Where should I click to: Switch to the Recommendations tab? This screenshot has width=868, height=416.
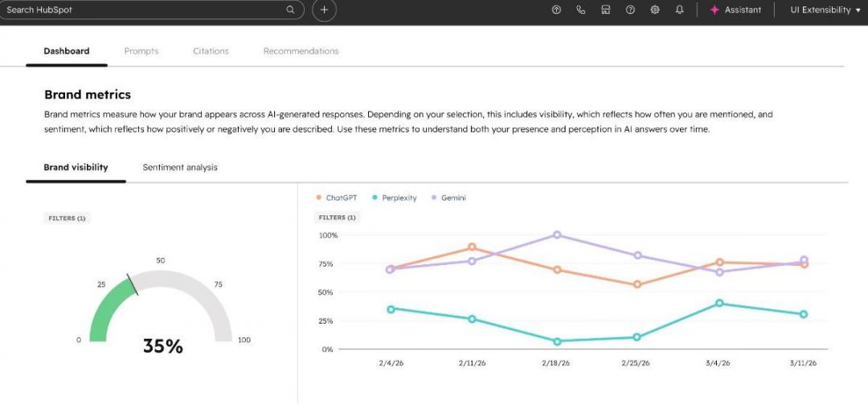tap(301, 51)
